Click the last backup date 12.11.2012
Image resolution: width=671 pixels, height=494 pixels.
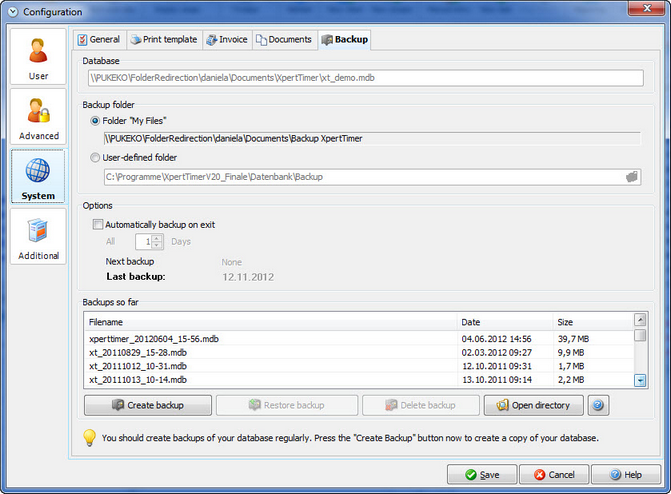tap(248, 277)
